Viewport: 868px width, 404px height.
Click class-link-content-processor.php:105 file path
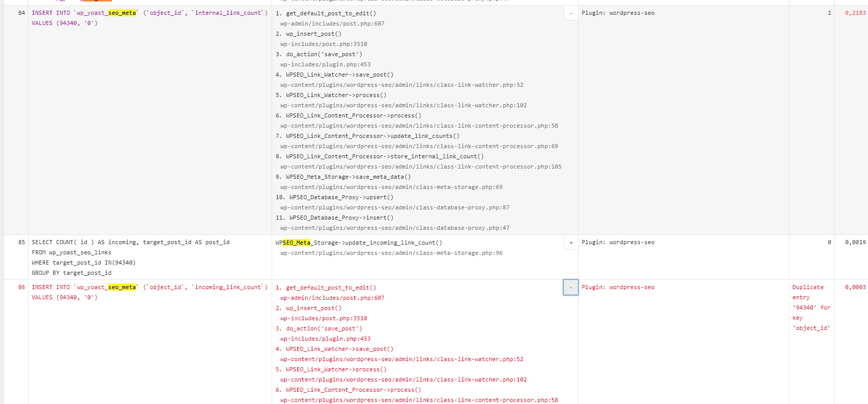coord(421,167)
